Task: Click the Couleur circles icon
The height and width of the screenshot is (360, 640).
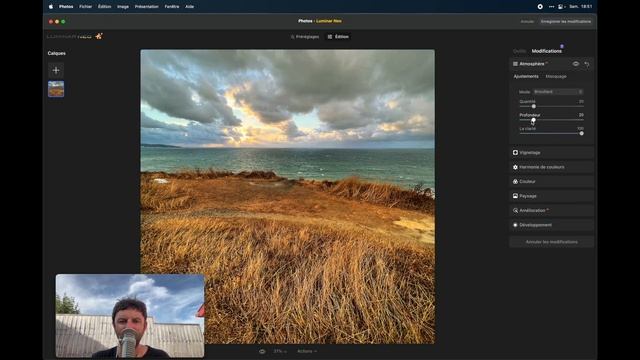Action: click(x=515, y=182)
